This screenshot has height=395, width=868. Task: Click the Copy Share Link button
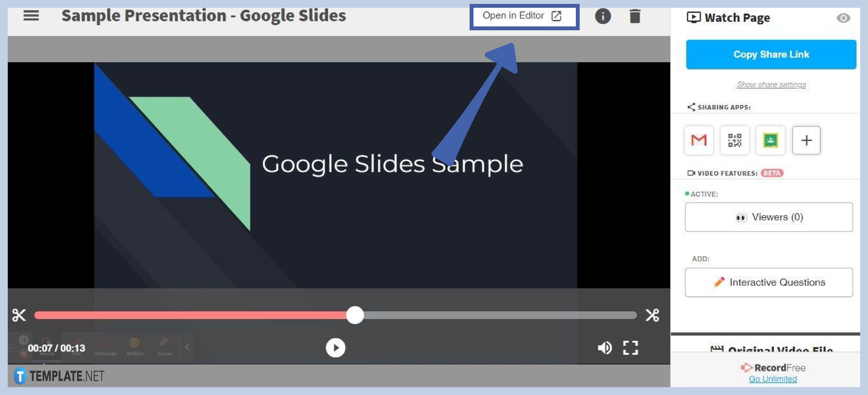point(770,54)
